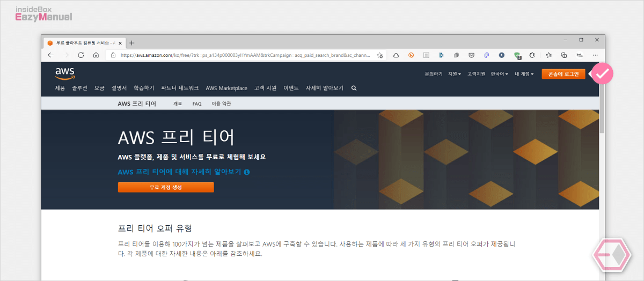
Task: Click the AWS search magnifier icon
Action: 354,88
